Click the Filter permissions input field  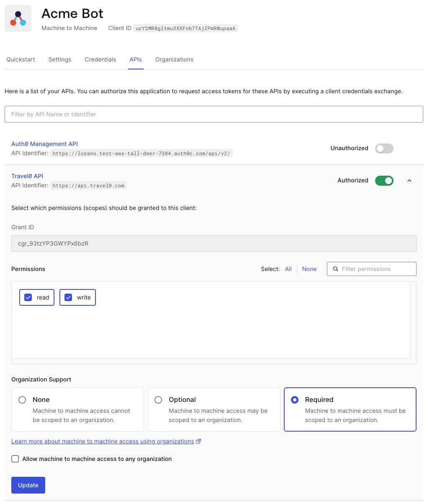click(372, 269)
